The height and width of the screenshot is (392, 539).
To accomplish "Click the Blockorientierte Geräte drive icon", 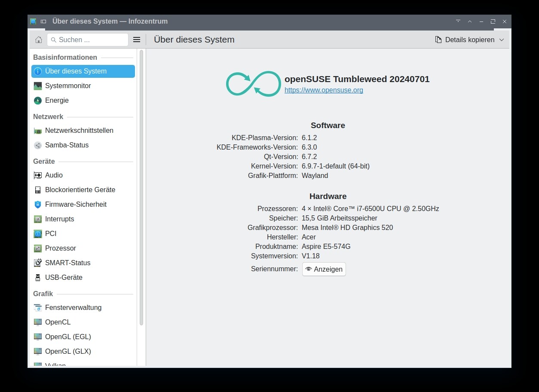I will pos(38,190).
